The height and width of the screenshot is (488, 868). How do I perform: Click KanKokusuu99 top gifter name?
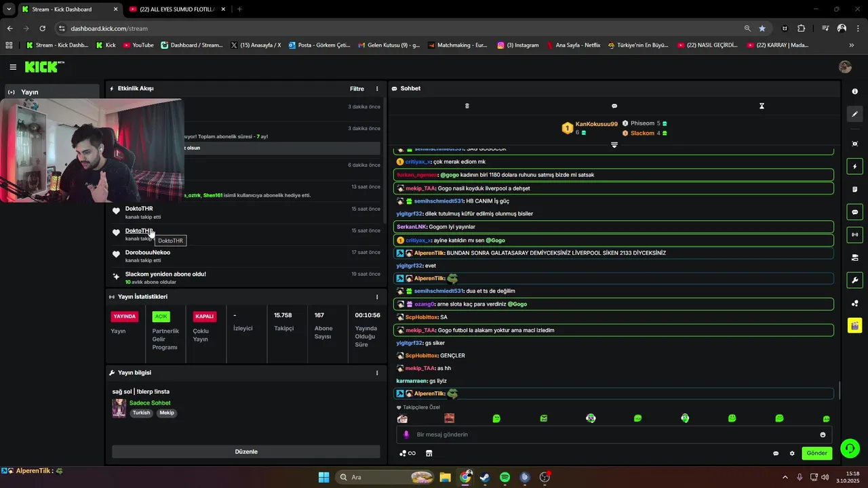coord(597,124)
